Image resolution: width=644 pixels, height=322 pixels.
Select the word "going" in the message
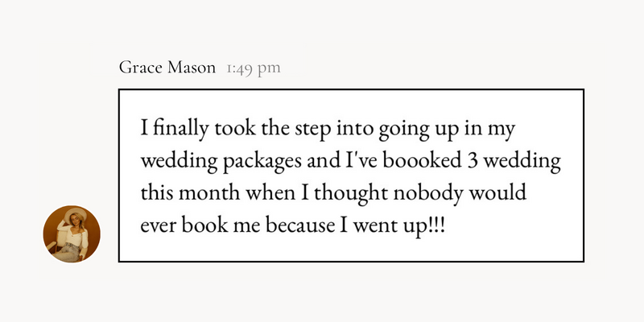click(402, 130)
